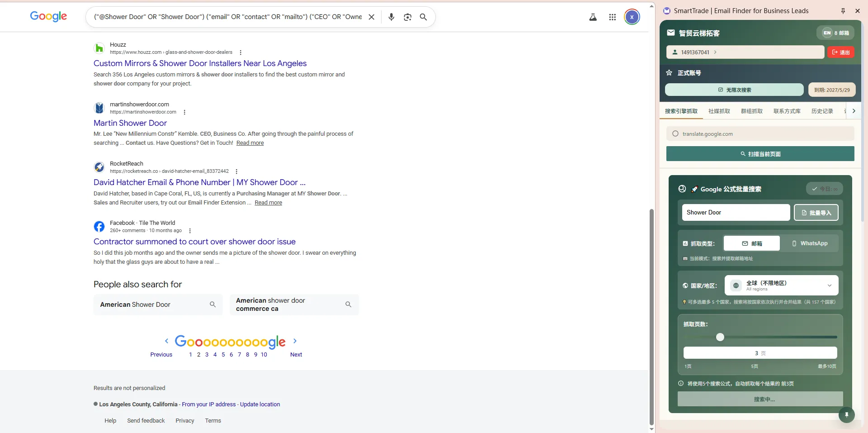The image size is (868, 433).
Task: Switch to 群组抓取 tab
Action: point(751,111)
